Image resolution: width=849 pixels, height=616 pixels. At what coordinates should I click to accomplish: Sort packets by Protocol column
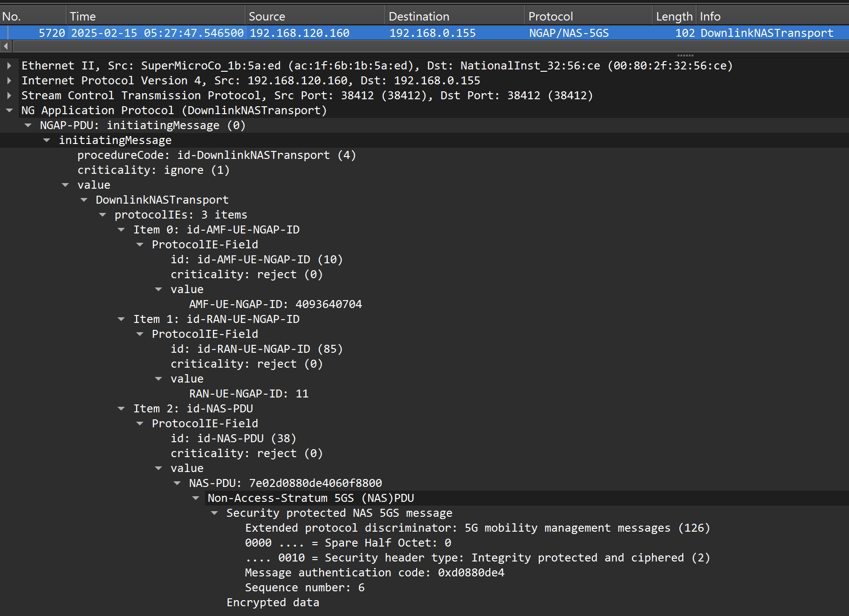[589, 16]
